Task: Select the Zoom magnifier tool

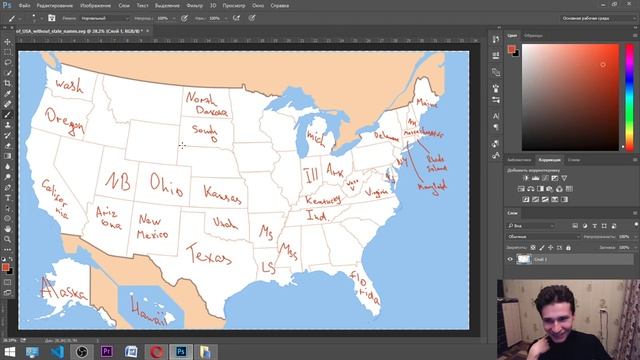Action: coord(8,240)
